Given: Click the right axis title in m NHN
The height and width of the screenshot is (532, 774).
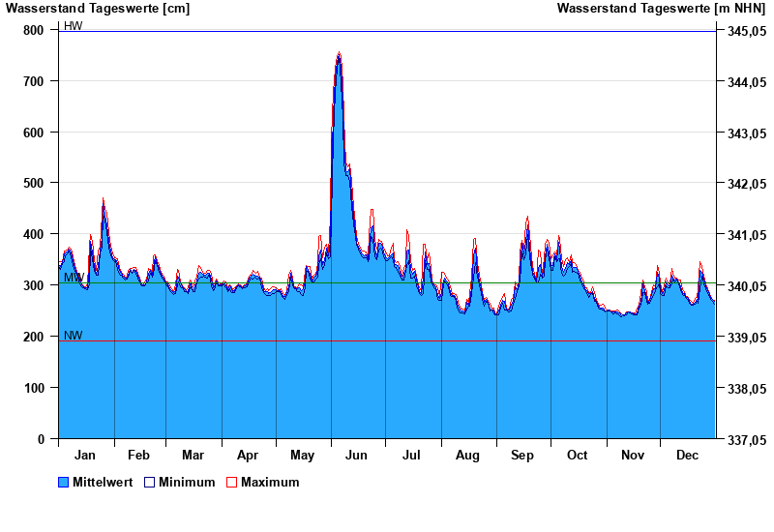Looking at the screenshot, I should click(662, 9).
